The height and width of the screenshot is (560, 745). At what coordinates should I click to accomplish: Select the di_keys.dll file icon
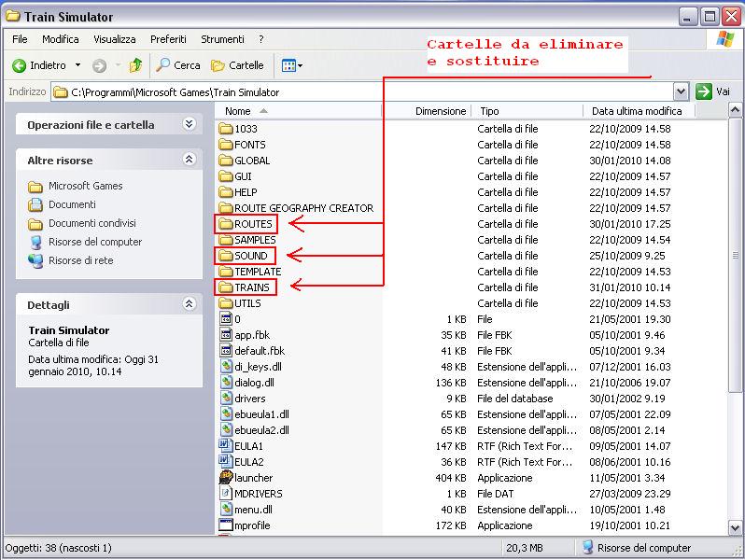(x=226, y=367)
